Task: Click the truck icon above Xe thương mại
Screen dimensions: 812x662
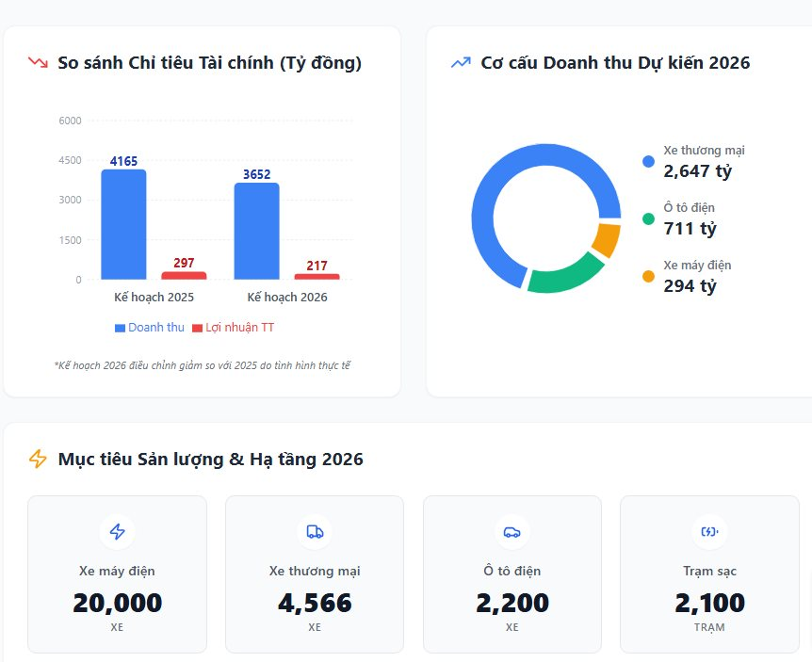Action: pos(315,531)
